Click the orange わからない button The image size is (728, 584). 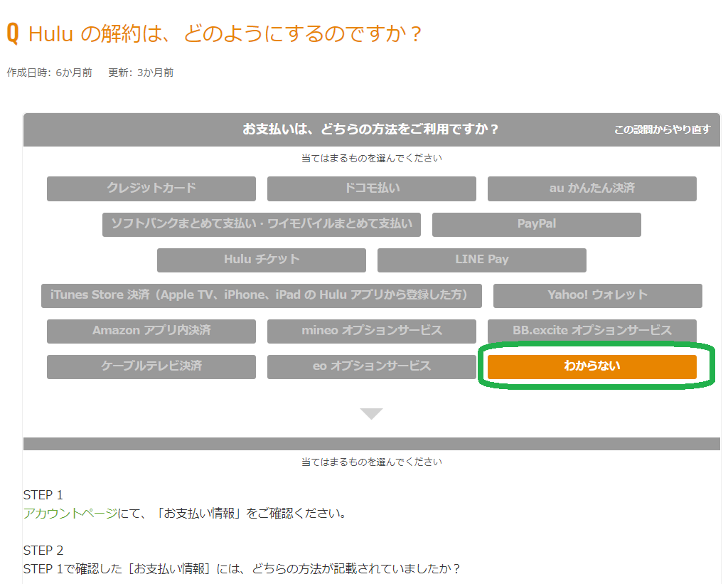592,366
